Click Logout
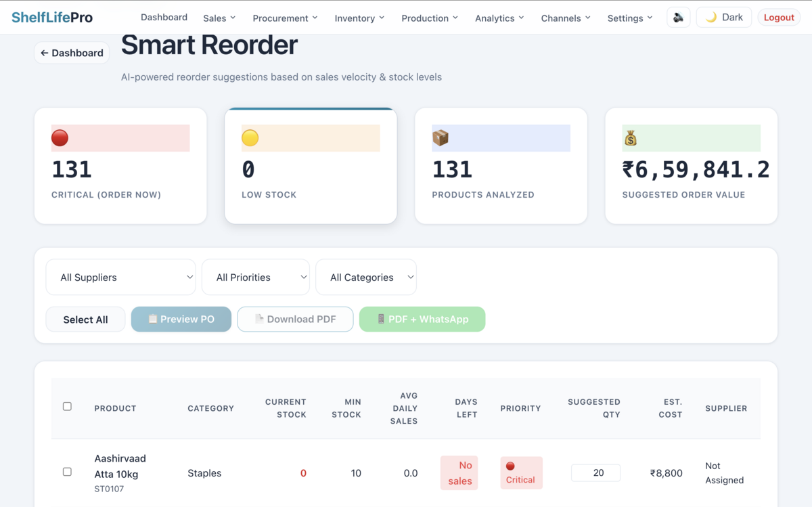812x507 pixels. tap(779, 16)
